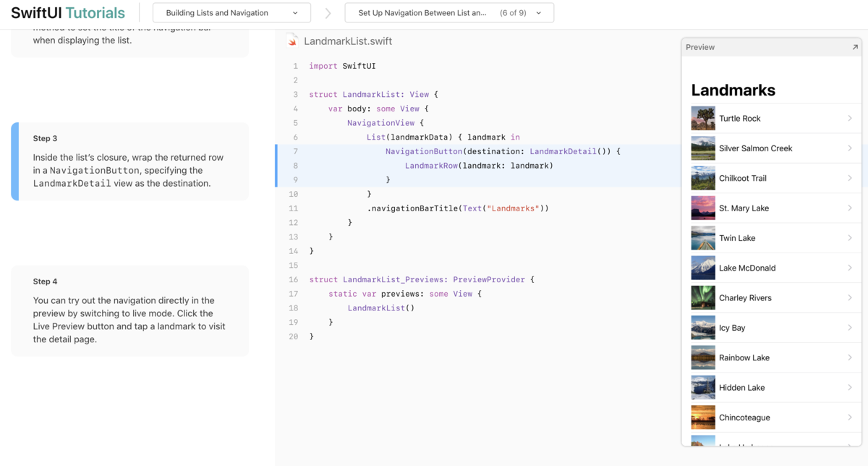The height and width of the screenshot is (466, 868).
Task: Click the static var previews code line
Action: coord(405,294)
